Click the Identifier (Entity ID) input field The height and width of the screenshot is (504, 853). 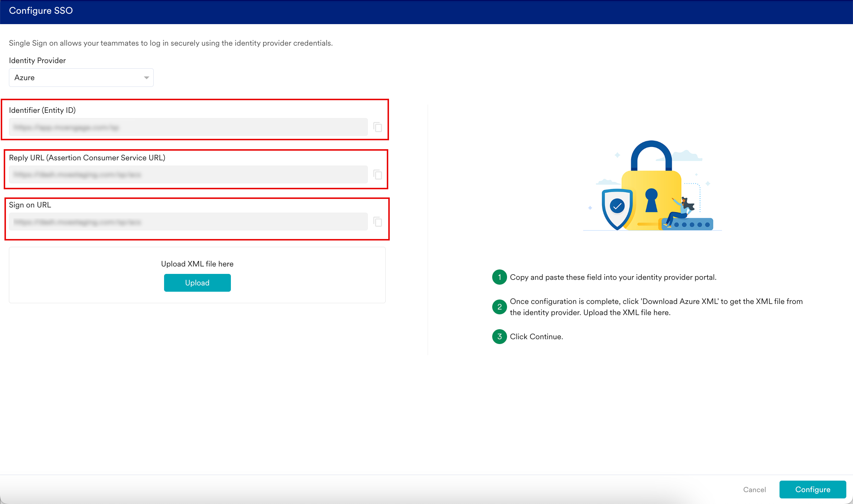[x=188, y=127]
